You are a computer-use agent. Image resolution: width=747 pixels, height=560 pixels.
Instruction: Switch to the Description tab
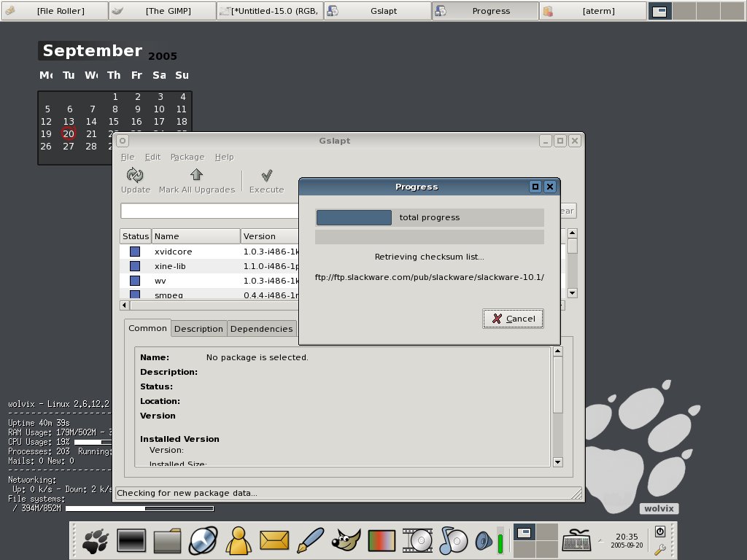[198, 329]
